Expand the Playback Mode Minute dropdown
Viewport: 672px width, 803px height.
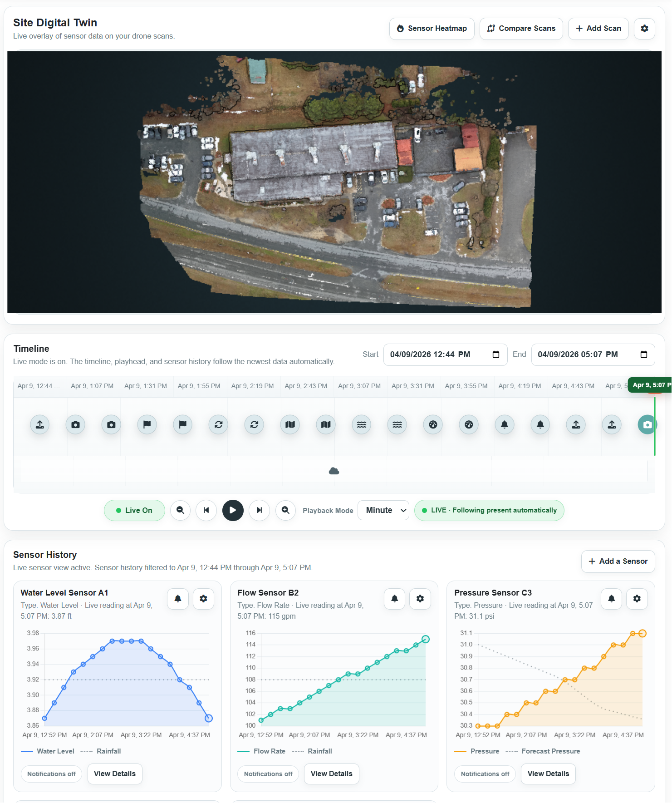tap(383, 510)
